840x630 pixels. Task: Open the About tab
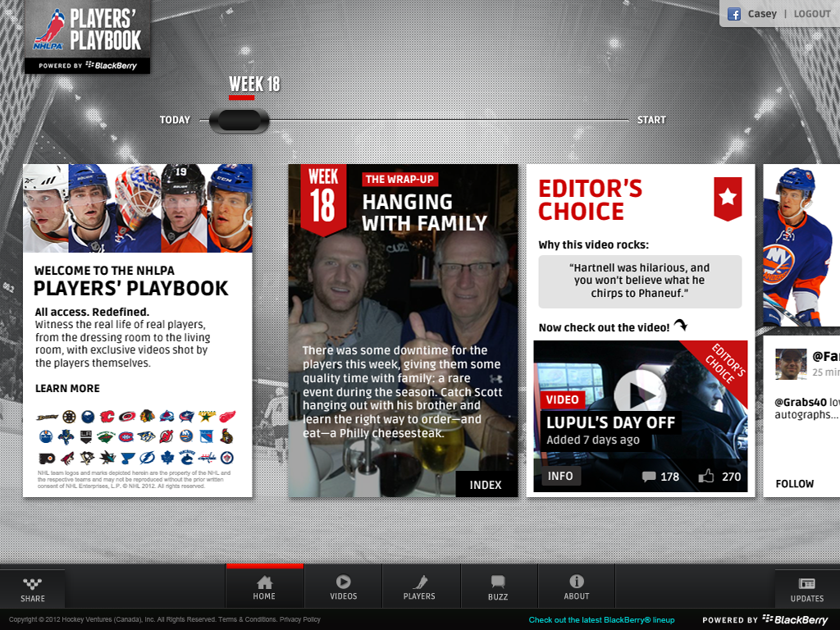pos(577,587)
